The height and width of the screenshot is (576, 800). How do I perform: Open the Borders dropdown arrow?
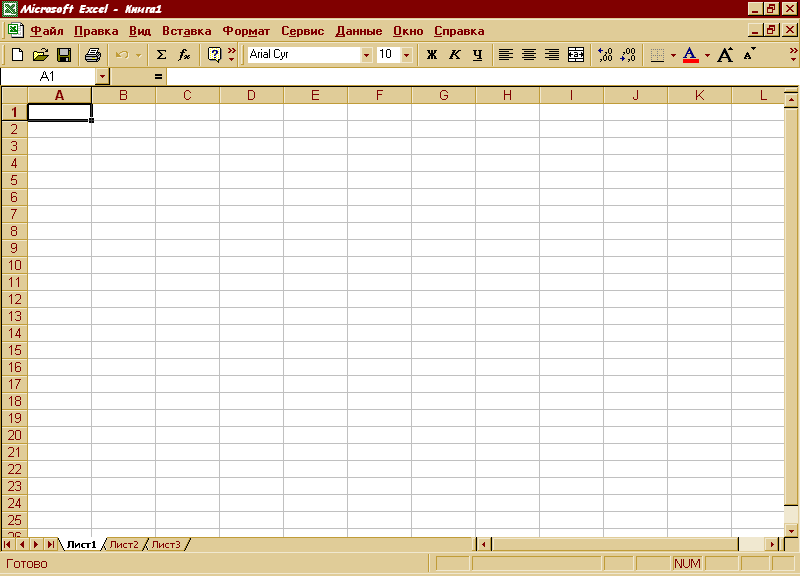pos(673,55)
